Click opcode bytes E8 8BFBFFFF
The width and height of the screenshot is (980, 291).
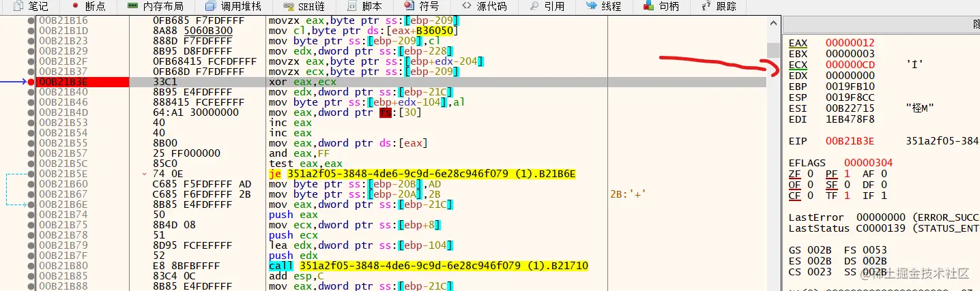187,266
